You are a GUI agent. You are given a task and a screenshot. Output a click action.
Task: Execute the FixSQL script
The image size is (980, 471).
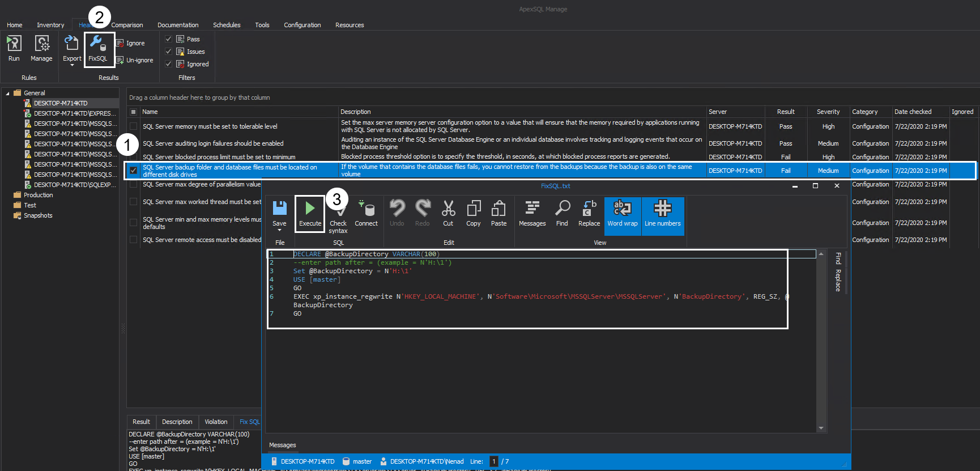point(310,214)
